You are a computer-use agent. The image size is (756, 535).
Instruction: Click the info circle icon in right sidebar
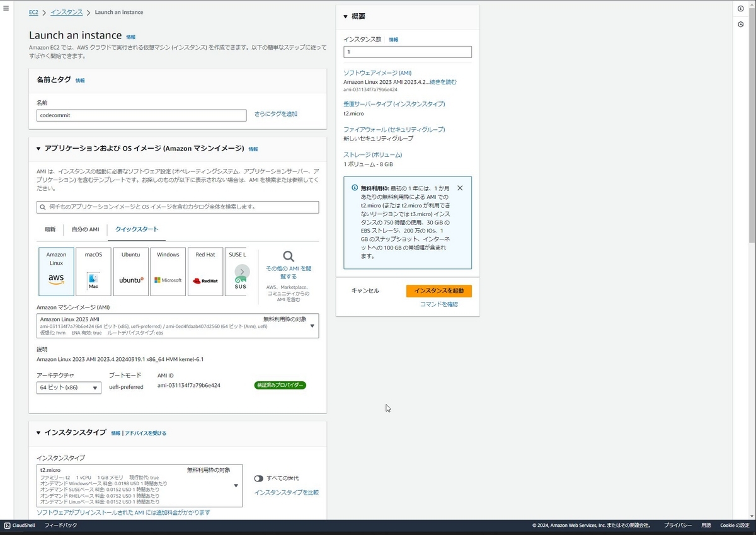tap(741, 8)
